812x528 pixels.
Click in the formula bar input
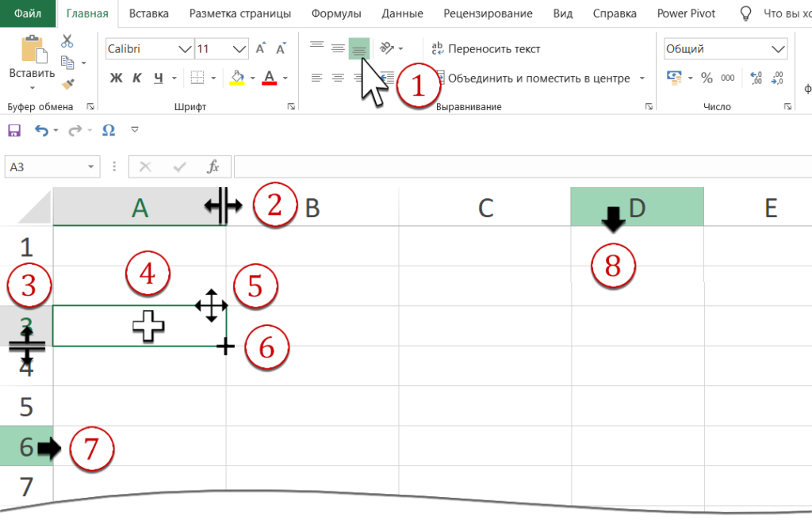point(523,166)
